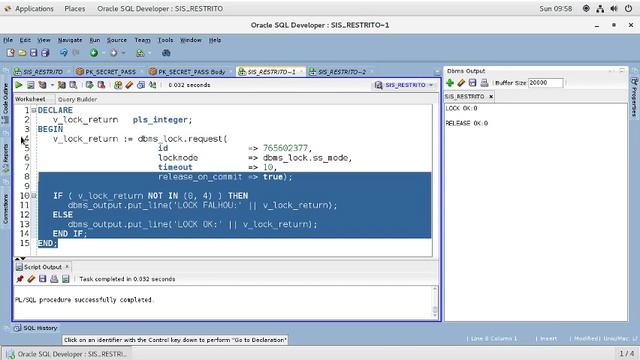
Task: Click the Autotrace icon
Action: tap(62, 85)
